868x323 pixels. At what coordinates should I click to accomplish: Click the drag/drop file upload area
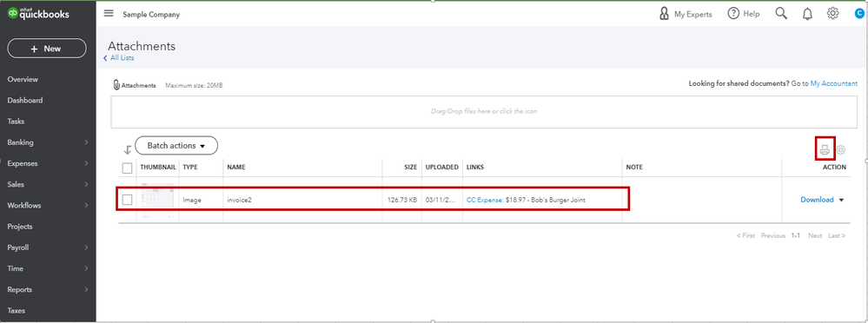tap(485, 112)
